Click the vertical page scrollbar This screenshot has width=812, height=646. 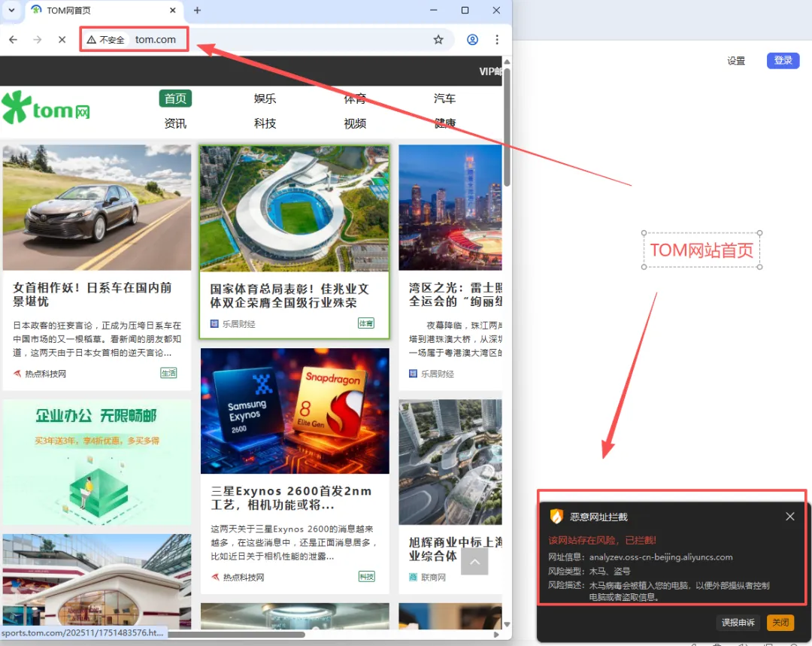[x=507, y=128]
